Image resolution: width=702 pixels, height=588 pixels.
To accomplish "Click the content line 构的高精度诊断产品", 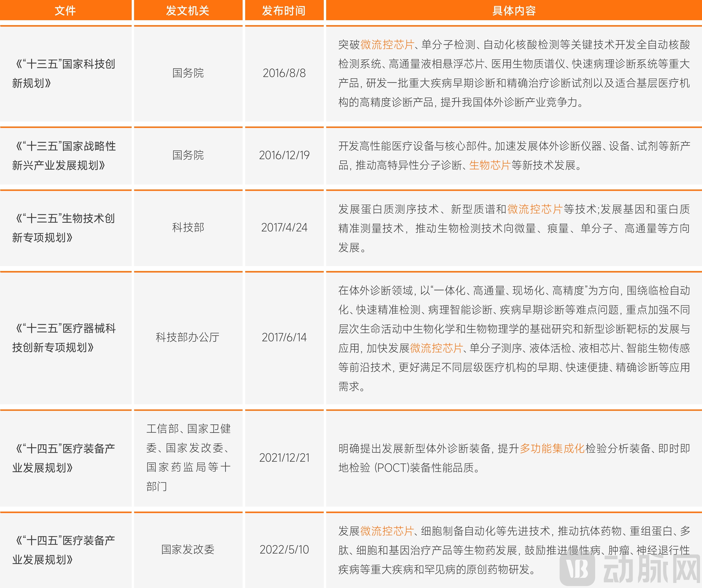I will (461, 102).
